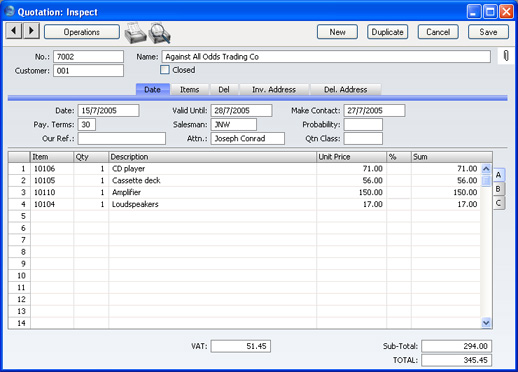
Task: Select item code 10110 cell
Action: coord(52,192)
